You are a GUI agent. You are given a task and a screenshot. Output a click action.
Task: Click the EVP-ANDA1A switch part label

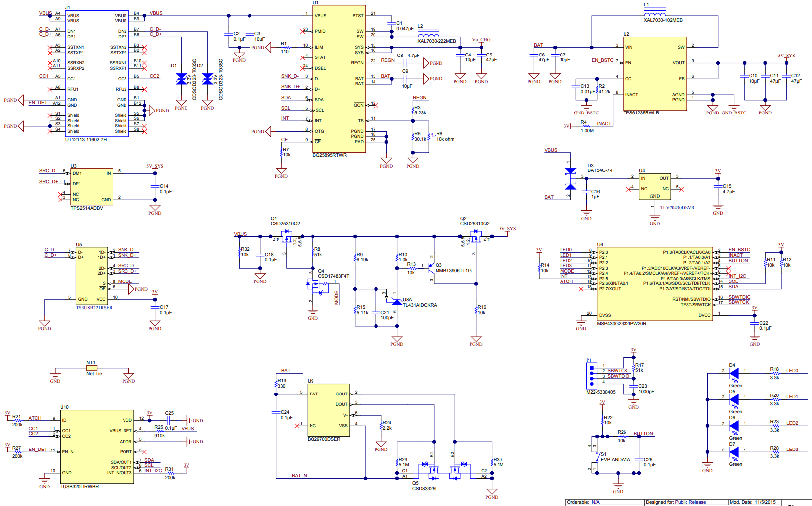point(615,460)
